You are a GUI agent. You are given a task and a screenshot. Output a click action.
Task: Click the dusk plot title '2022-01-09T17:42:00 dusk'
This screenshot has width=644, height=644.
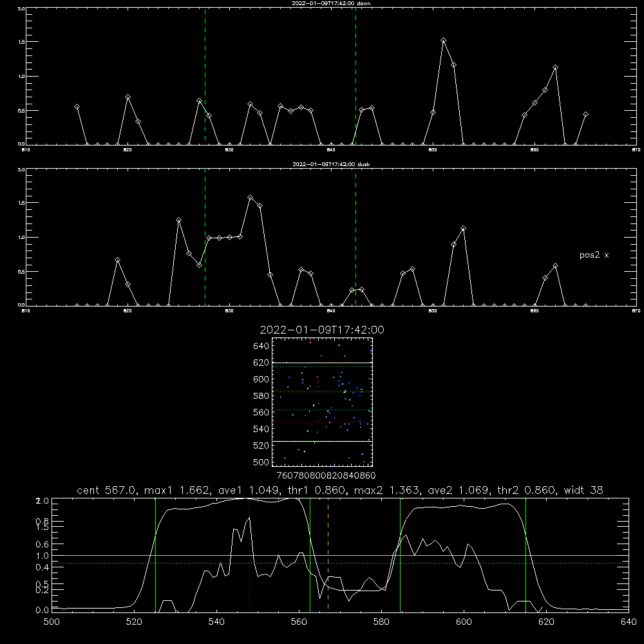(x=331, y=164)
